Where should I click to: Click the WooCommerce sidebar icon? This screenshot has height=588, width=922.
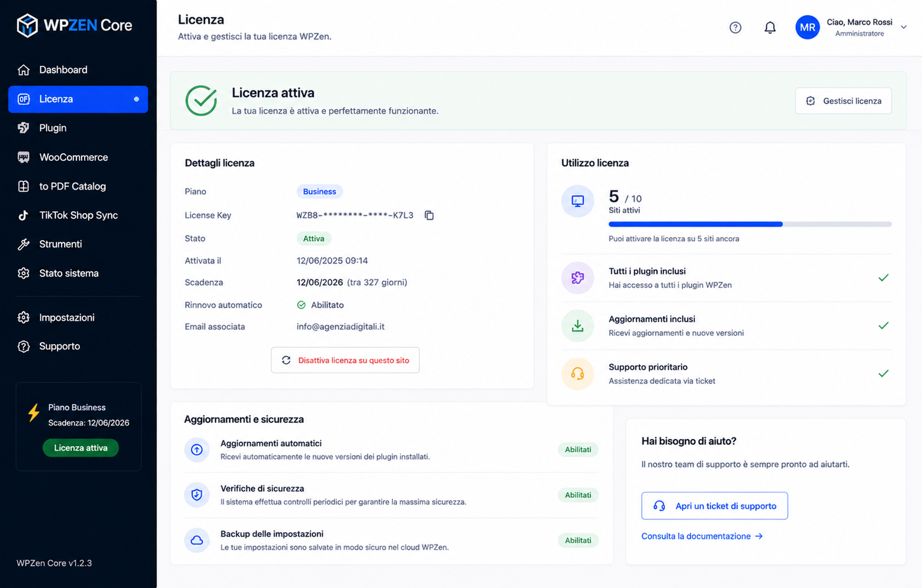tap(23, 157)
